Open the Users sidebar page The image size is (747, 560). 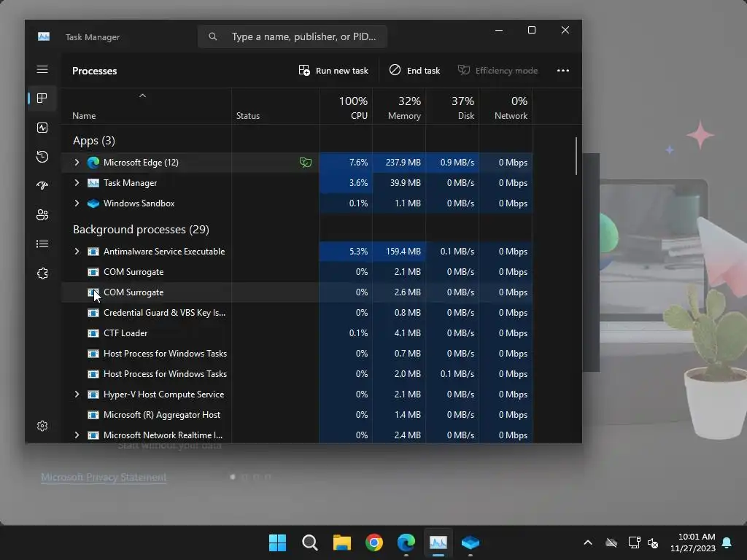pos(42,215)
